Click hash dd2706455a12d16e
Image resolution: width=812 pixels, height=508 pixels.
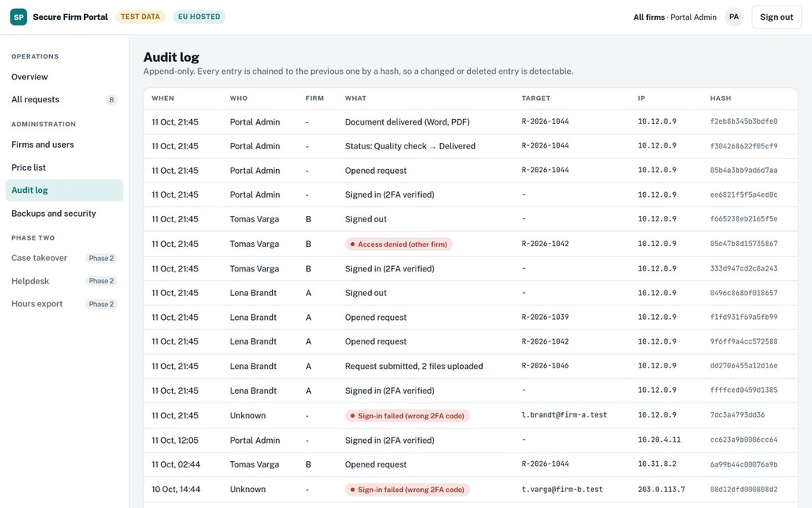point(744,365)
